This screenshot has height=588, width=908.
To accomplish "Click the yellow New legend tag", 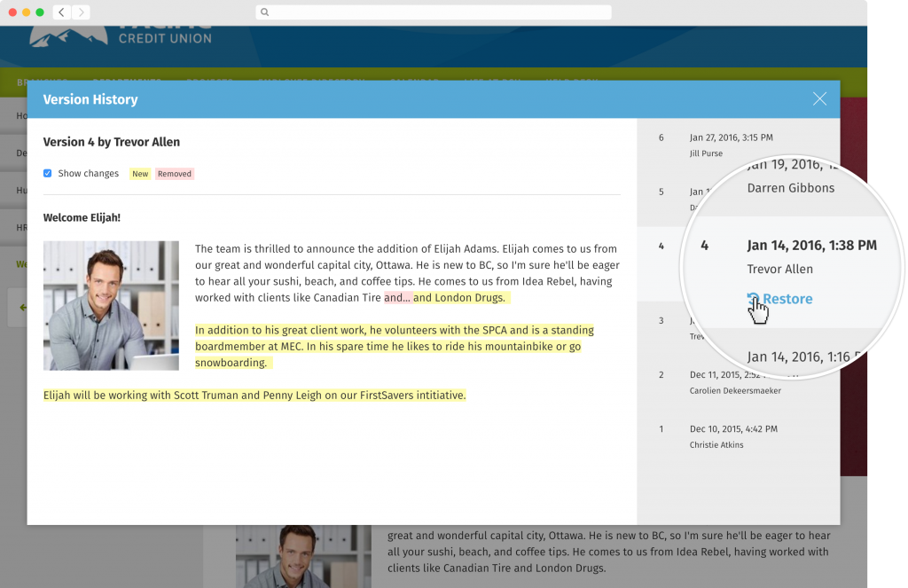I will click(140, 174).
